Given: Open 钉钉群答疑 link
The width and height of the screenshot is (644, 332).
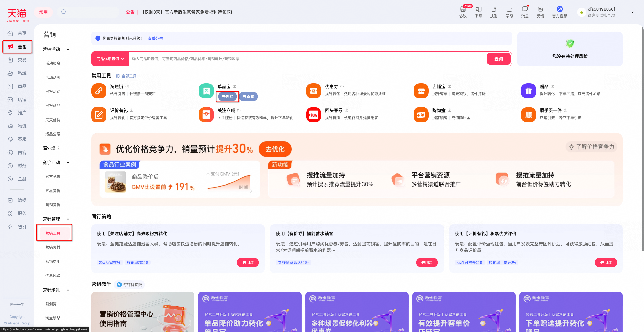Looking at the screenshot, I should 130,285.
